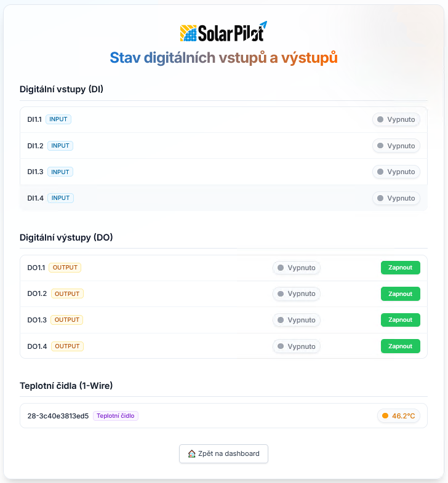Click DI1.3 Vypnuto status pill
This screenshot has height=483, width=448.
tap(396, 172)
